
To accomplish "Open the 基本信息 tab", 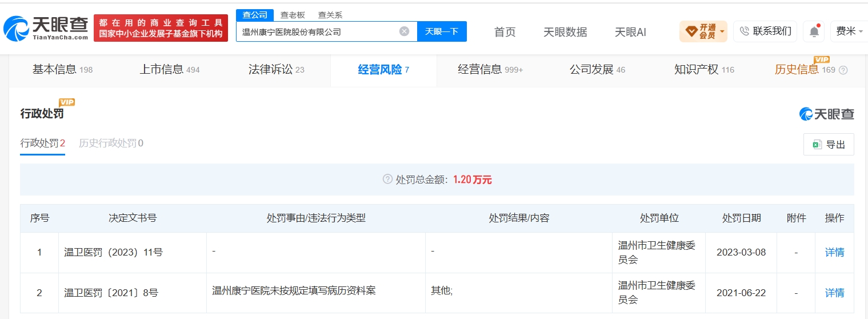I will [62, 70].
